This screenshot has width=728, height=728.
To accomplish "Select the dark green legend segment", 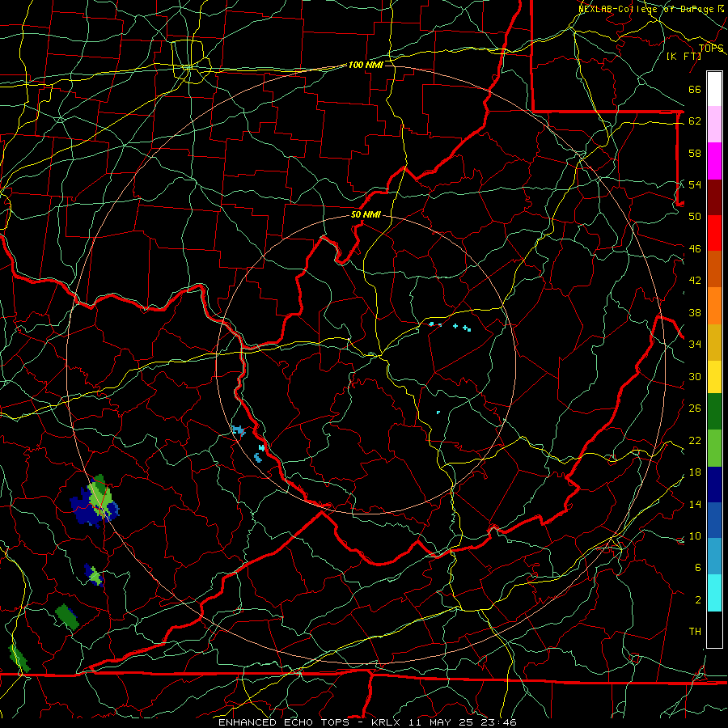I will tap(714, 412).
